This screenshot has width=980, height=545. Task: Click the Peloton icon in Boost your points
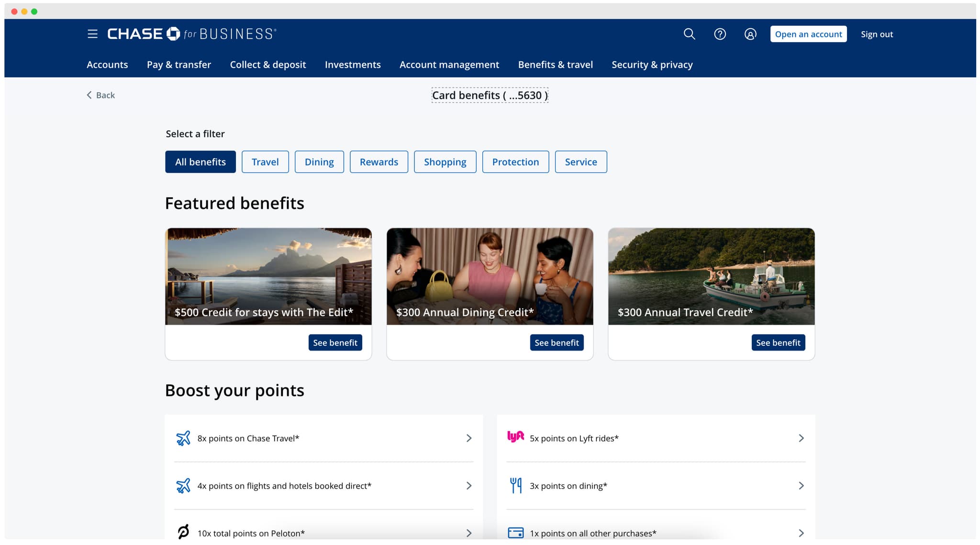[183, 532]
